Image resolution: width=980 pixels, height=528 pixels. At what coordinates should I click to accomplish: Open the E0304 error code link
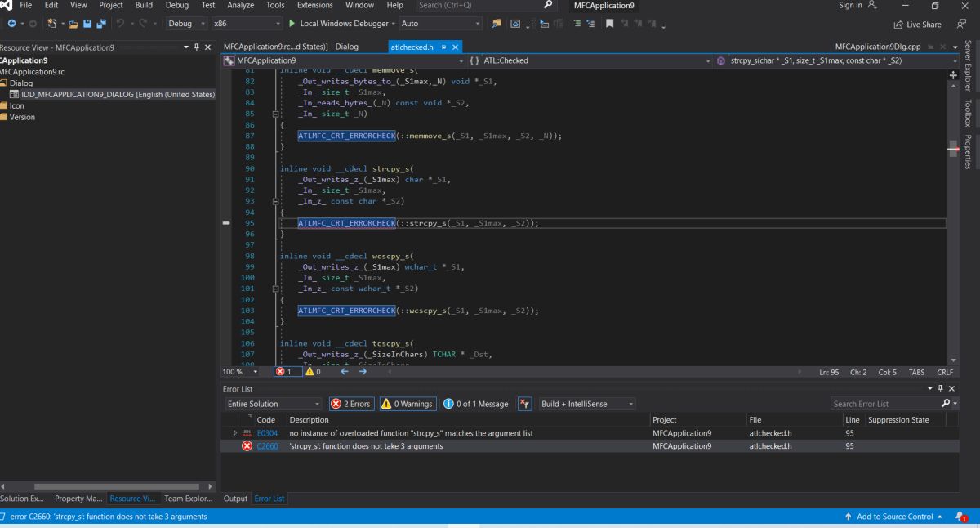click(x=268, y=433)
